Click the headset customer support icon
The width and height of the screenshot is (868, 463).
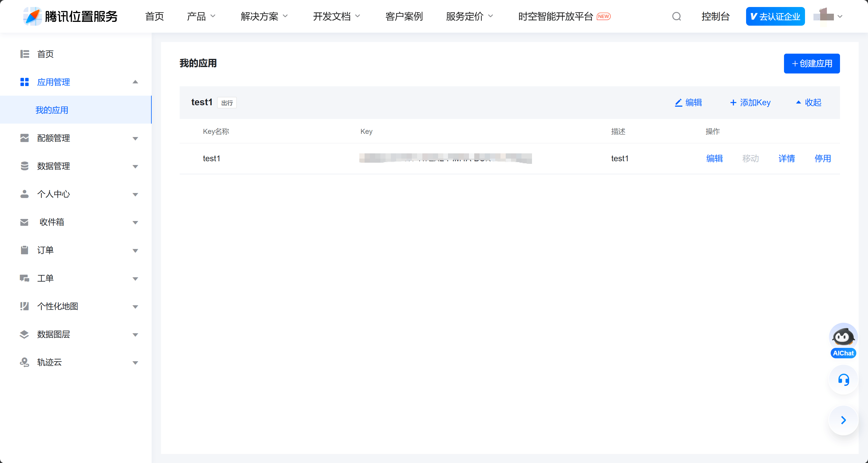pyautogui.click(x=843, y=380)
